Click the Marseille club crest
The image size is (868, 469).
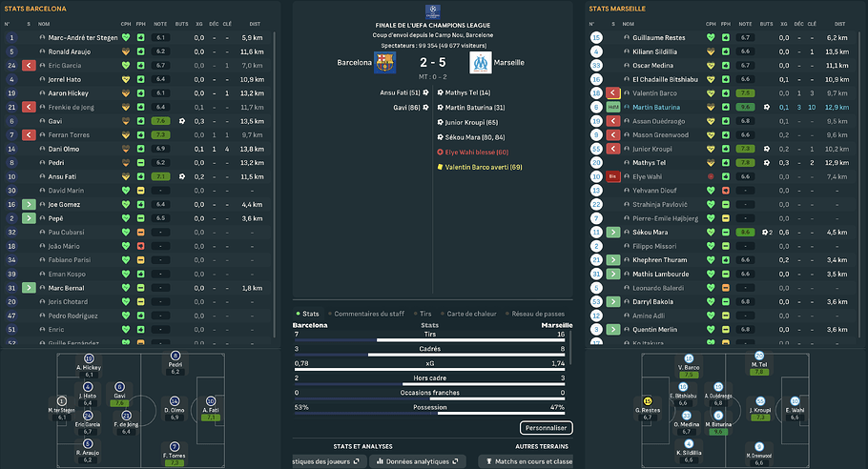click(x=481, y=63)
